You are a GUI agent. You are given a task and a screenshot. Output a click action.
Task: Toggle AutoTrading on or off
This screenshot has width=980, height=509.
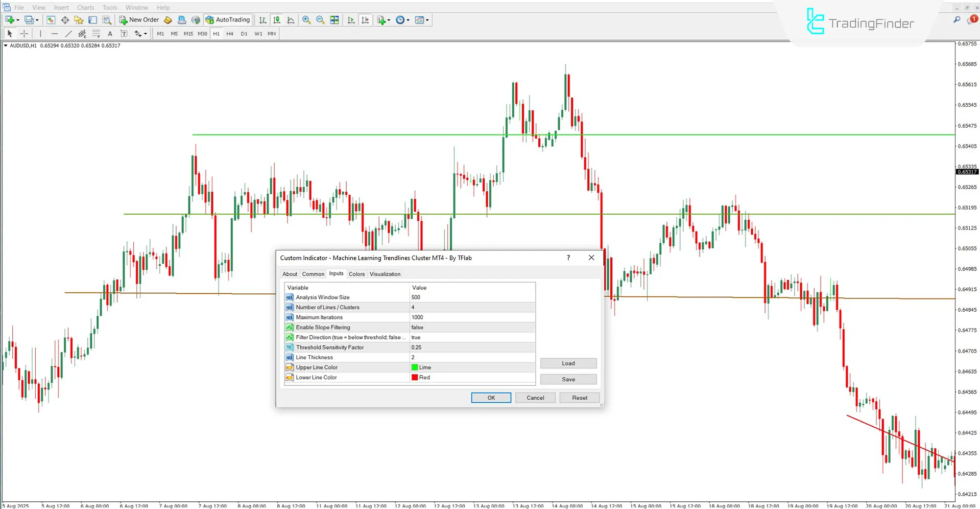pos(227,19)
